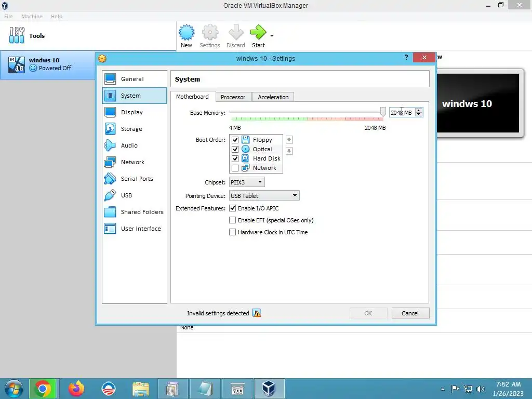Click the help question mark button
This screenshot has height=399, width=532.
pos(406,57)
